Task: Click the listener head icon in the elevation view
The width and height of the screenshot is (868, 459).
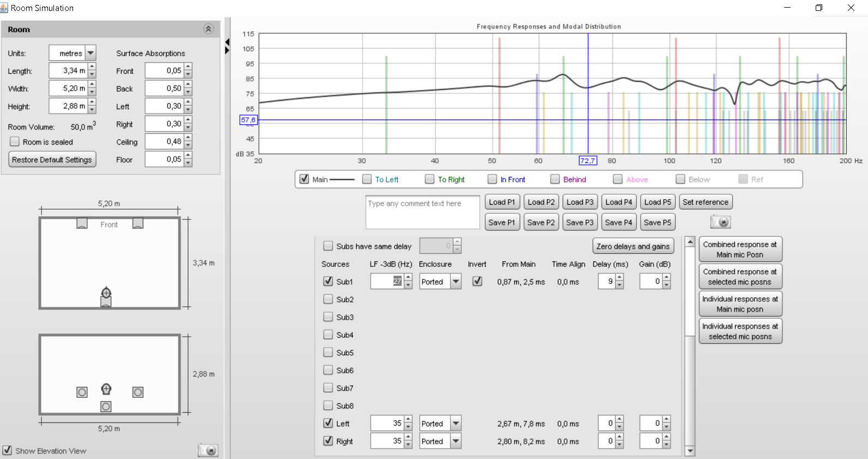Action: pyautogui.click(x=106, y=389)
